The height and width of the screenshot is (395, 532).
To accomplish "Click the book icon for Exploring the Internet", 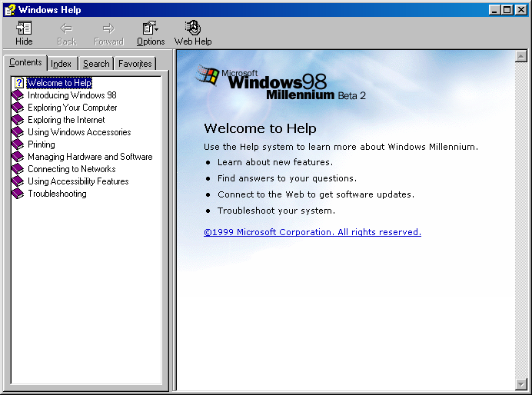I will click(18, 120).
